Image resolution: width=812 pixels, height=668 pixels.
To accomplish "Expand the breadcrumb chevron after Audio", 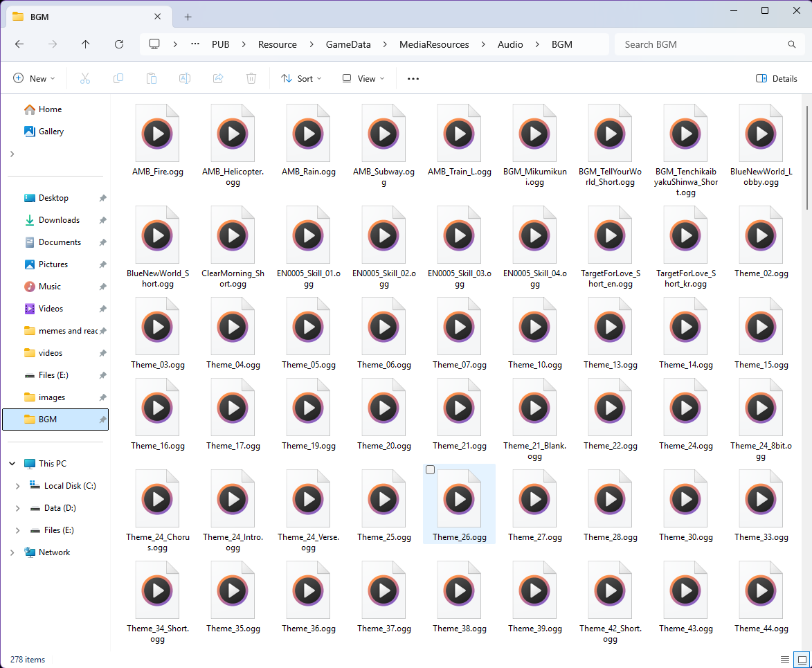I will (x=537, y=44).
